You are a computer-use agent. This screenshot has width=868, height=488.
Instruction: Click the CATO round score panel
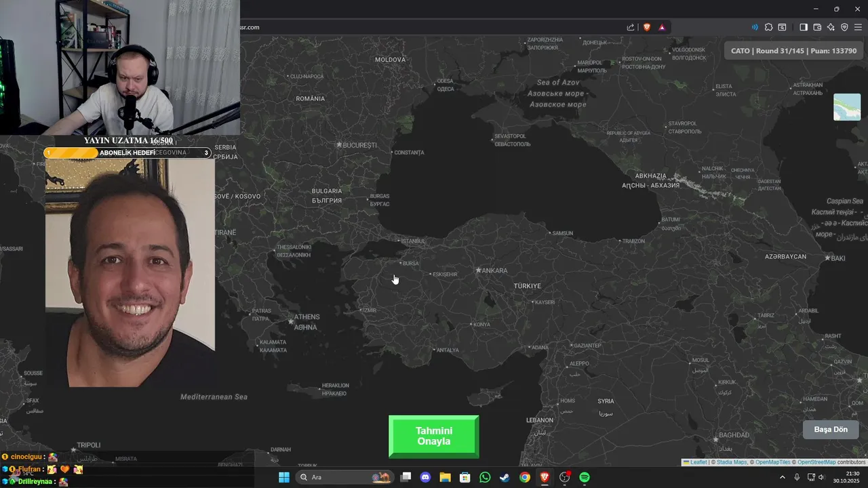793,51
